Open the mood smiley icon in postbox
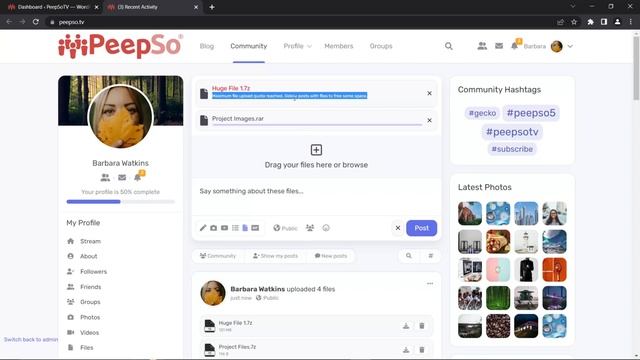 point(326,228)
